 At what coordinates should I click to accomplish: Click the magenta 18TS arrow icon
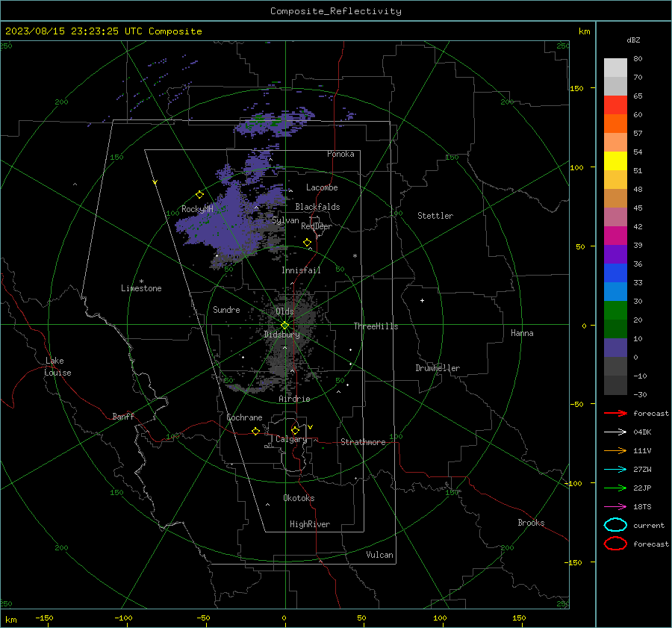615,507
